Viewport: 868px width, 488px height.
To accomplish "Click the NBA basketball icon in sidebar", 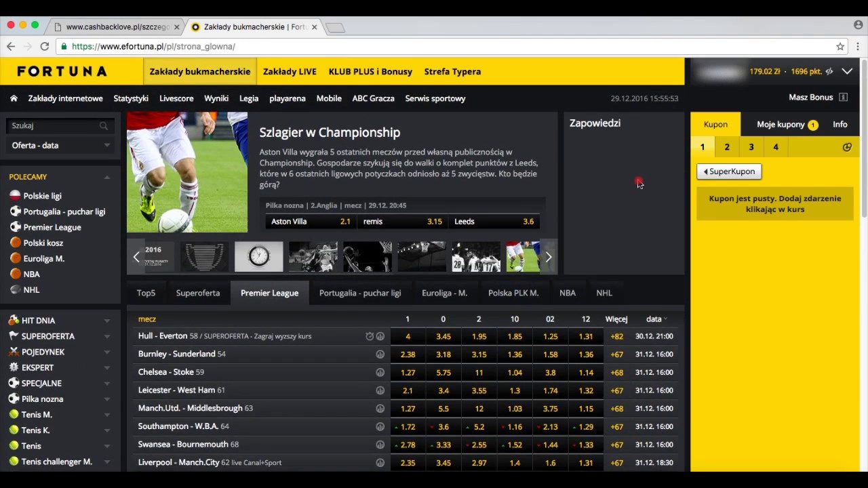I will pyautogui.click(x=15, y=274).
